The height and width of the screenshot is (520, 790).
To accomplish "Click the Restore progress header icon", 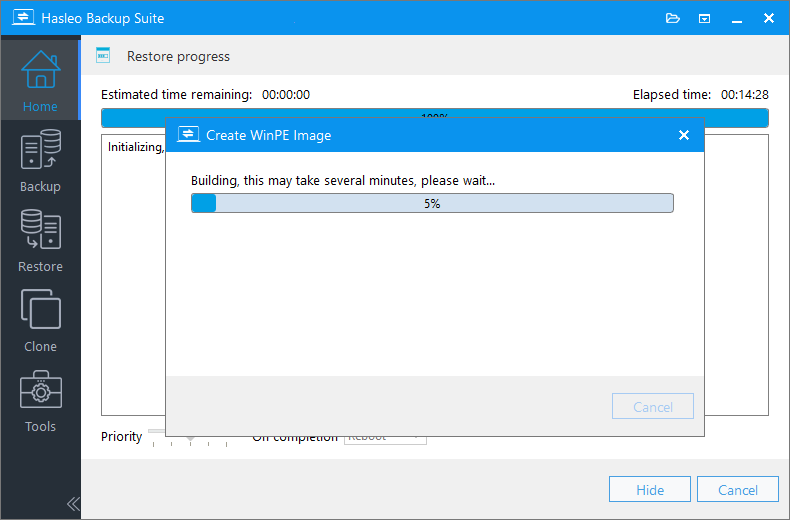I will pyautogui.click(x=103, y=55).
